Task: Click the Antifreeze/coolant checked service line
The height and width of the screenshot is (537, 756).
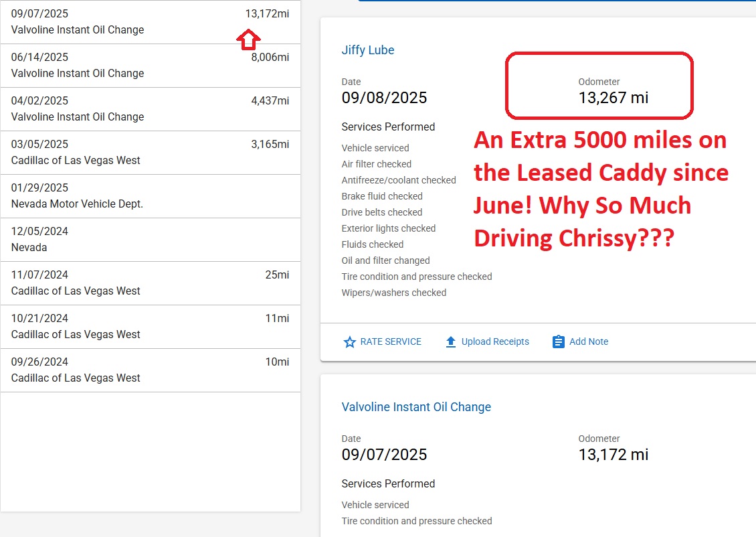Action: pyautogui.click(x=399, y=180)
